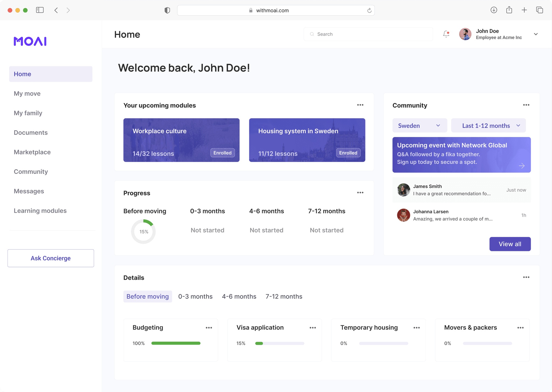Go to Marketplace in the sidebar

tap(32, 152)
